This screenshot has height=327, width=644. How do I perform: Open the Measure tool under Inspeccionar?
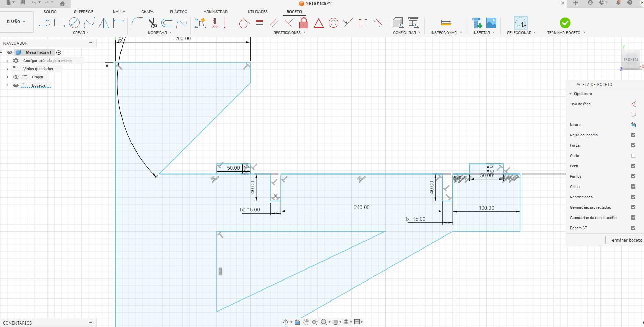pos(446,23)
